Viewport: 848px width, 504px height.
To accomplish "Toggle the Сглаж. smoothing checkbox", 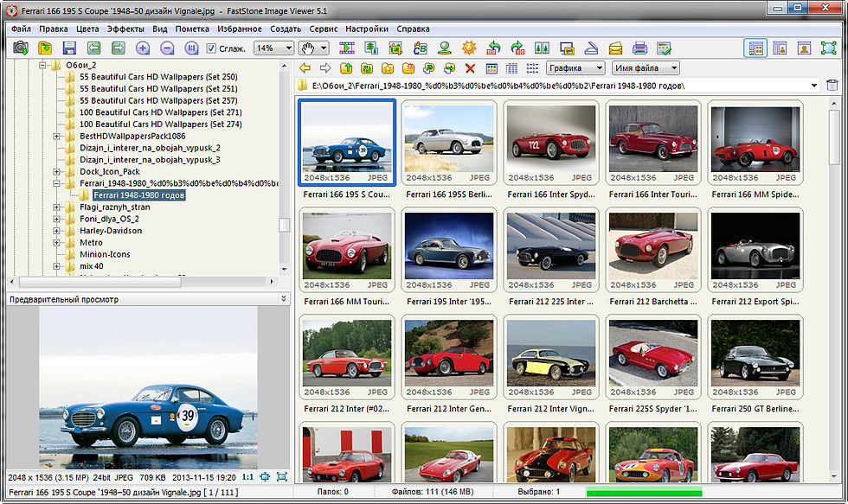I will tap(211, 48).
